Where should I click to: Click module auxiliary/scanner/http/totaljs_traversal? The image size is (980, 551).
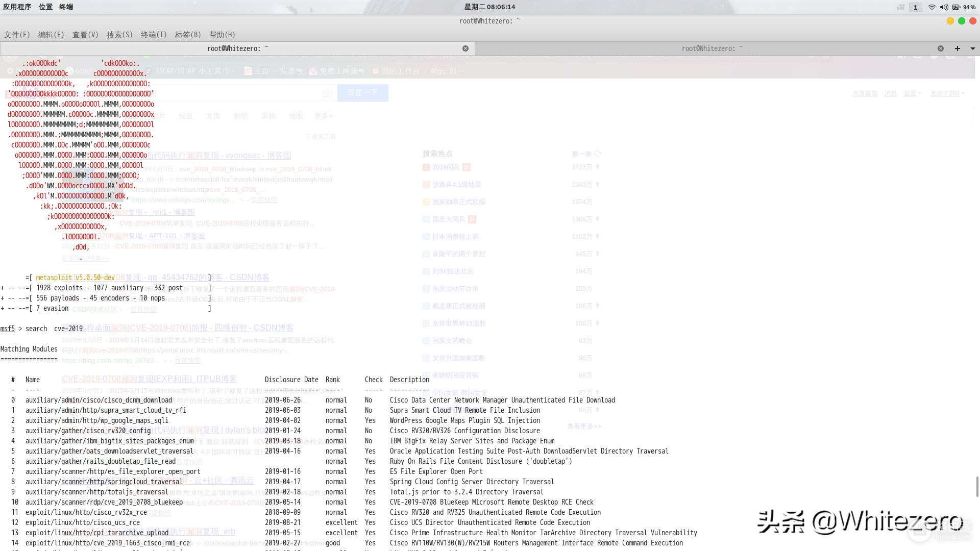pyautogui.click(x=97, y=492)
